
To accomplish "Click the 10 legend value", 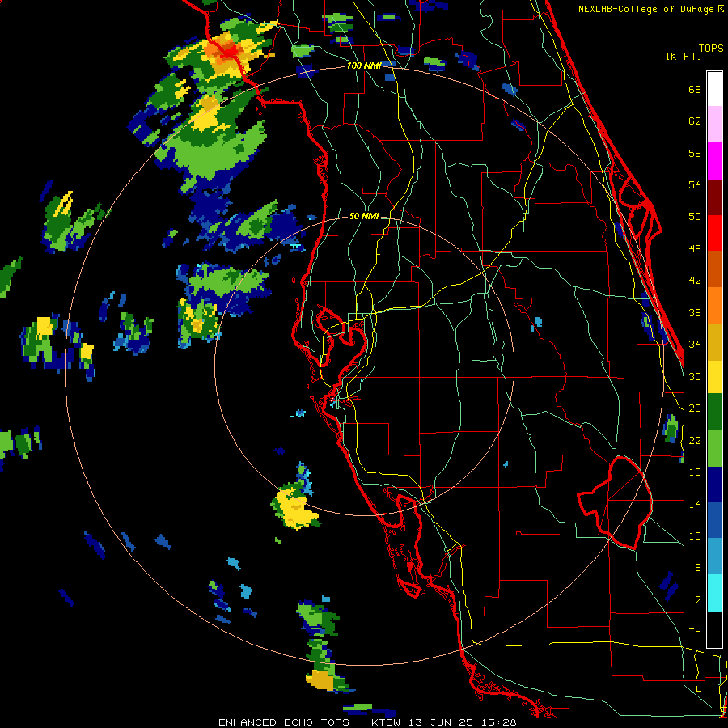I will [x=695, y=535].
